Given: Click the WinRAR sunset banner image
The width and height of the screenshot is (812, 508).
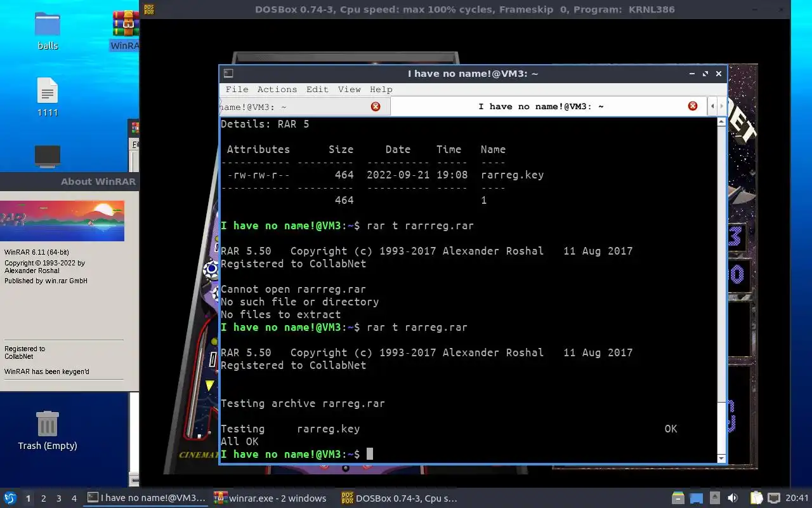Looking at the screenshot, I should [x=62, y=220].
